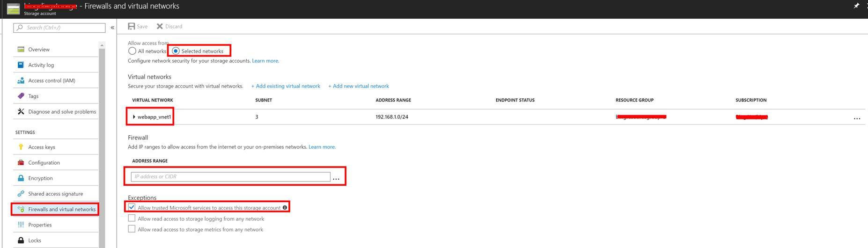Collapse the left sidebar menu
868x248 pixels.
[x=112, y=28]
